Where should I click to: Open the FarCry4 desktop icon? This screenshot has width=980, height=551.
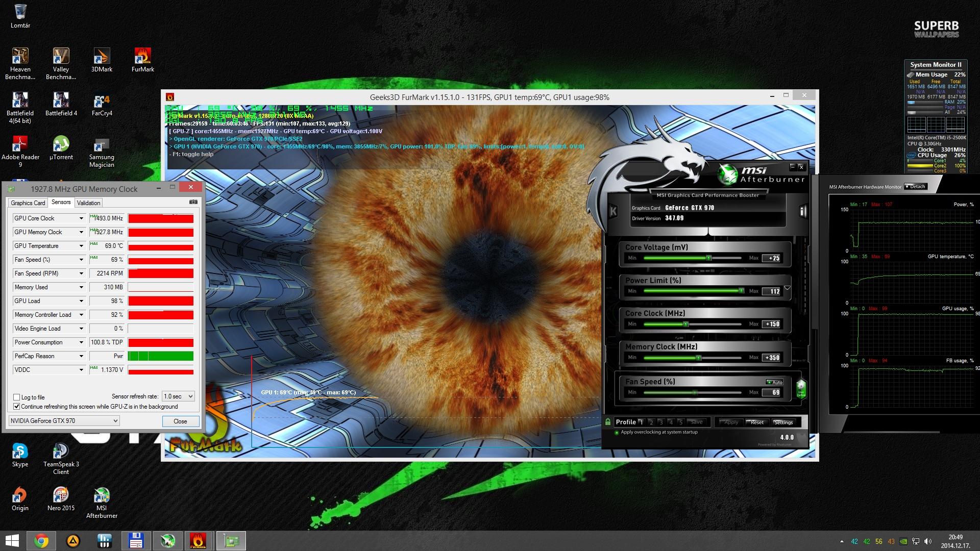pos(102,105)
